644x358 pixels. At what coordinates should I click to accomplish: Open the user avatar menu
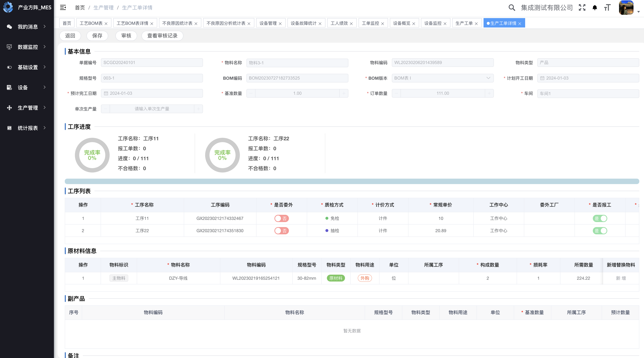pyautogui.click(x=626, y=7)
